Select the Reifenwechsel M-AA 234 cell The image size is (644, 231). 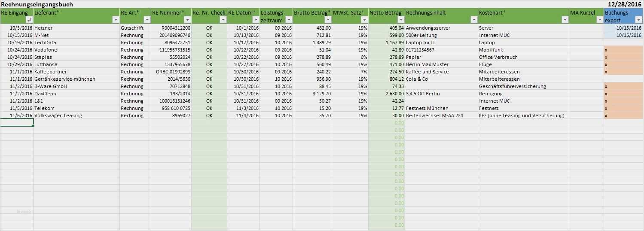click(x=441, y=115)
